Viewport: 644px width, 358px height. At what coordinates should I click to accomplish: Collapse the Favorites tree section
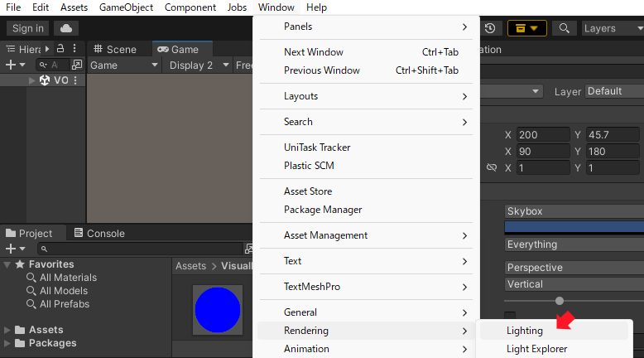coord(7,264)
